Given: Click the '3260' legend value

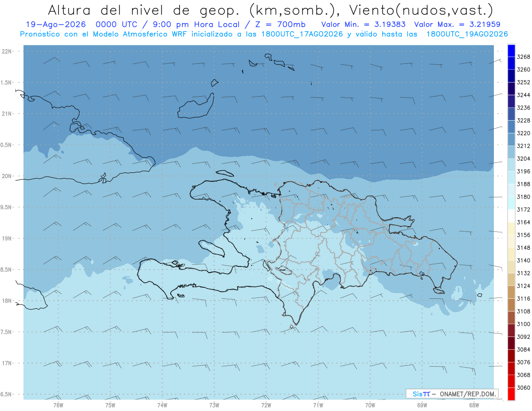Looking at the screenshot, I should [x=523, y=70].
